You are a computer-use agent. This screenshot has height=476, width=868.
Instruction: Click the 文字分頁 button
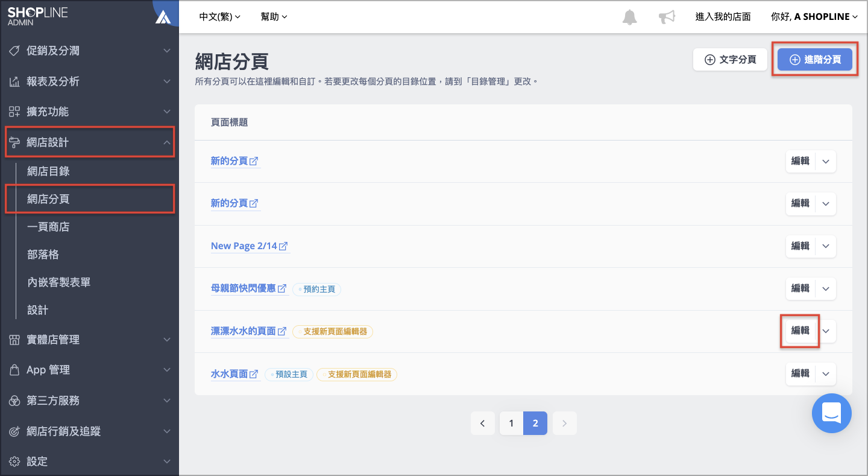(x=730, y=60)
